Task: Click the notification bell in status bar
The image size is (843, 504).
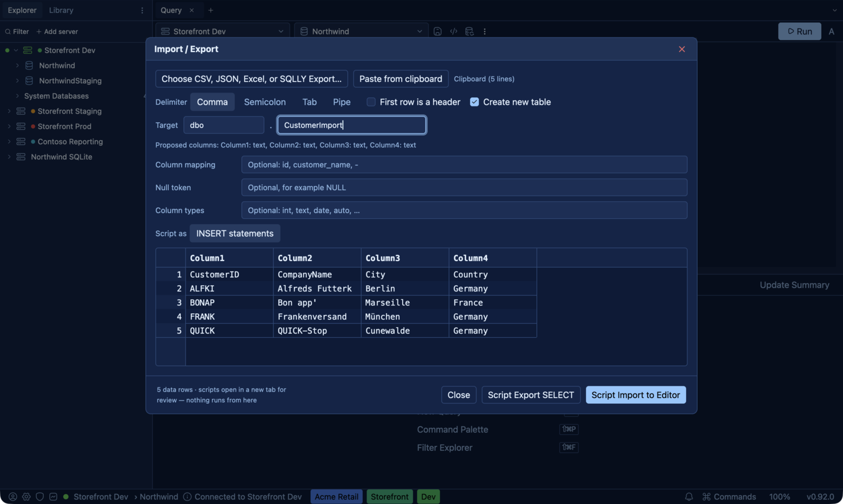Action: pos(689,496)
